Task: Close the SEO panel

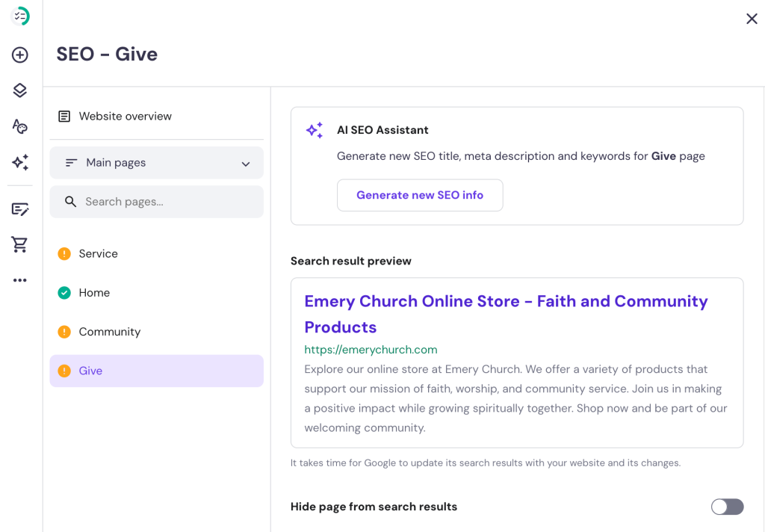Action: 752,19
